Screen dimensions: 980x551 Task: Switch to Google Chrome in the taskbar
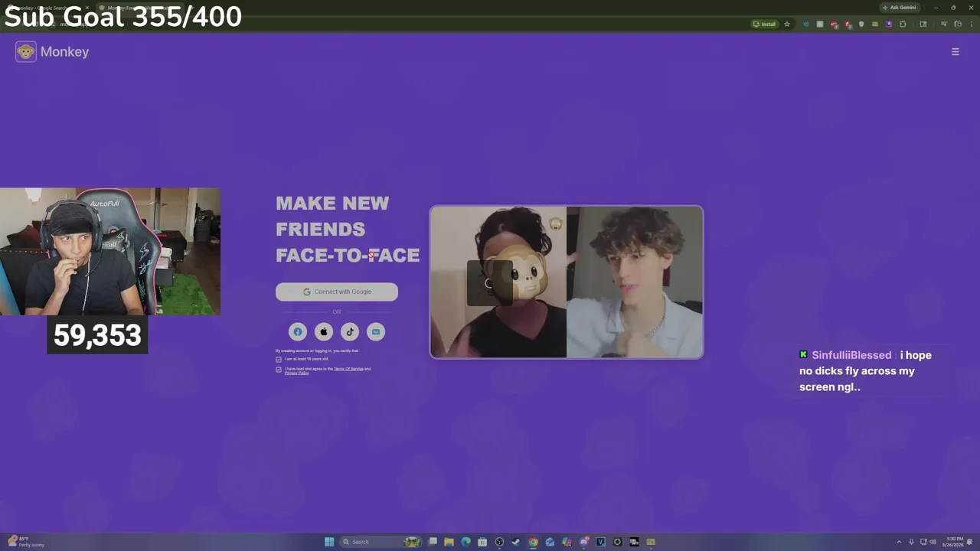(x=533, y=542)
